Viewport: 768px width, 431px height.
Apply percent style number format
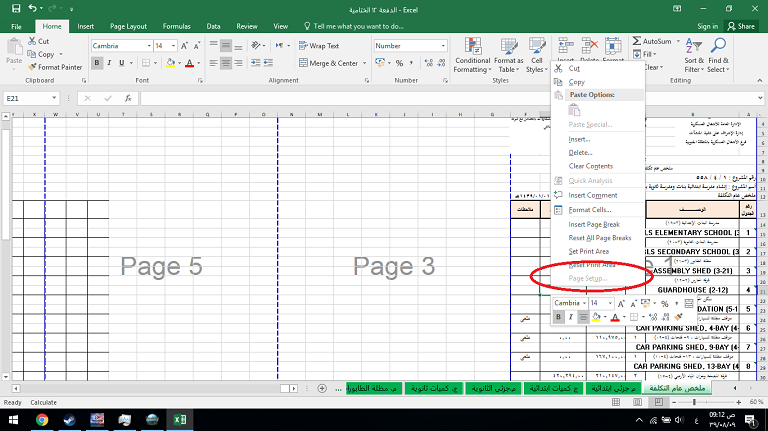(x=399, y=63)
